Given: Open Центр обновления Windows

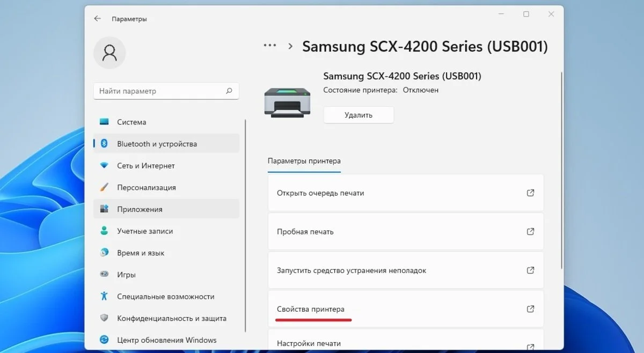Looking at the screenshot, I should click(166, 340).
